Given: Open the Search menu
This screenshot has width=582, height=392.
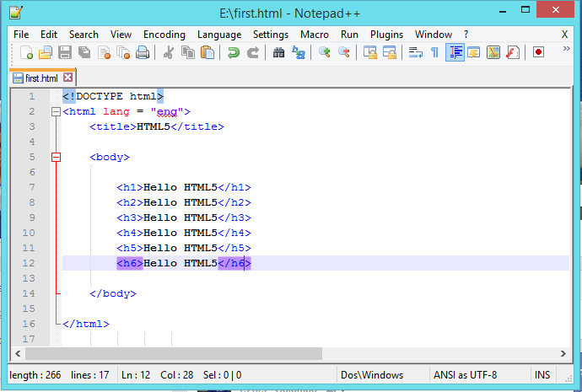Looking at the screenshot, I should (x=84, y=35).
